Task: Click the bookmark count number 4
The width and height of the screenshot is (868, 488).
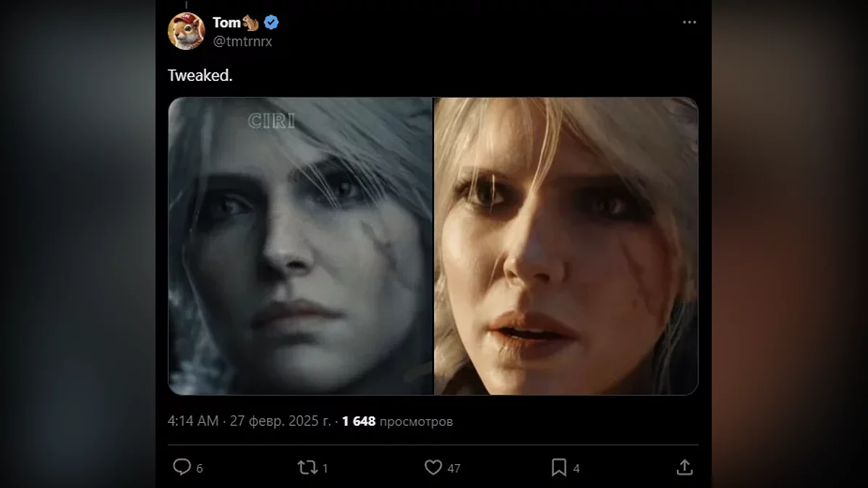Action: tap(576, 468)
